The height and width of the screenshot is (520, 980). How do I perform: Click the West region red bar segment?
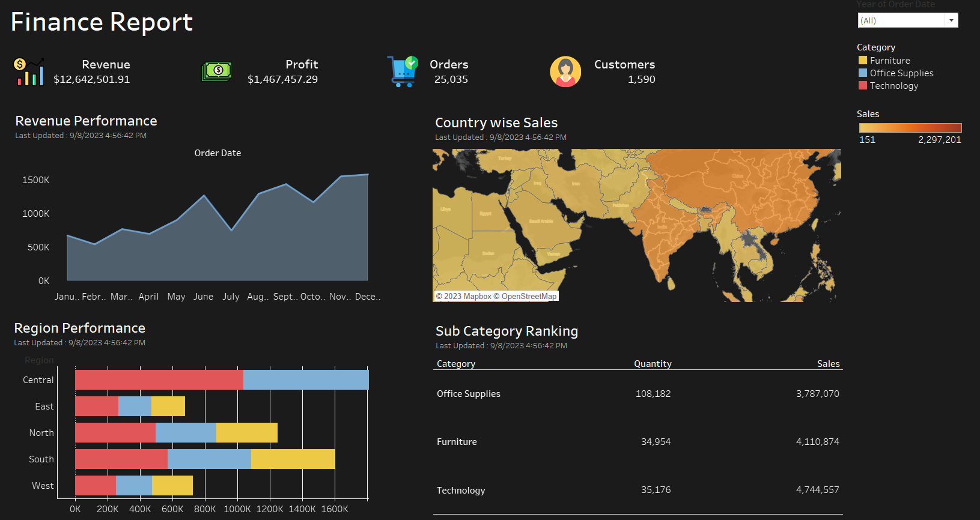click(x=96, y=485)
